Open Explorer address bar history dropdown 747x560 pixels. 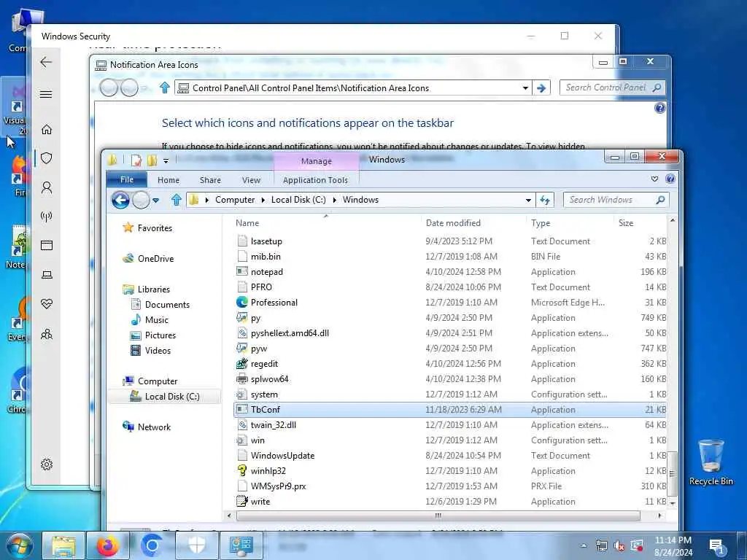point(528,200)
